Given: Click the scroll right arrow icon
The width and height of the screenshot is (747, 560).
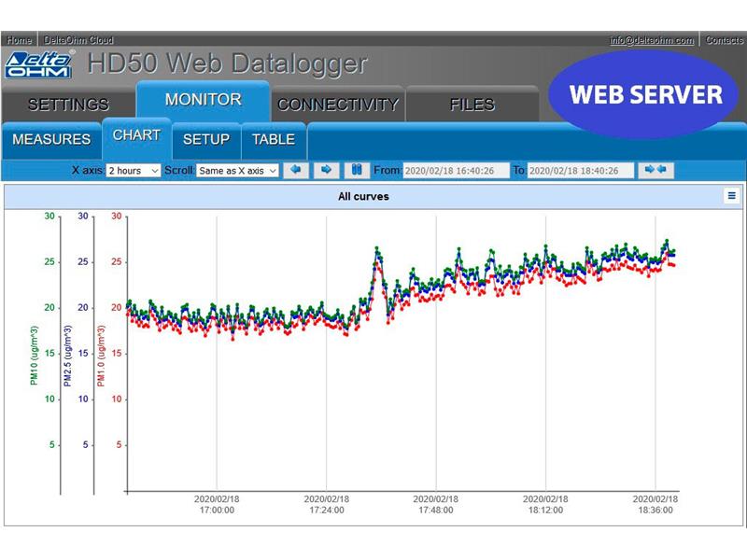Looking at the screenshot, I should (x=326, y=170).
